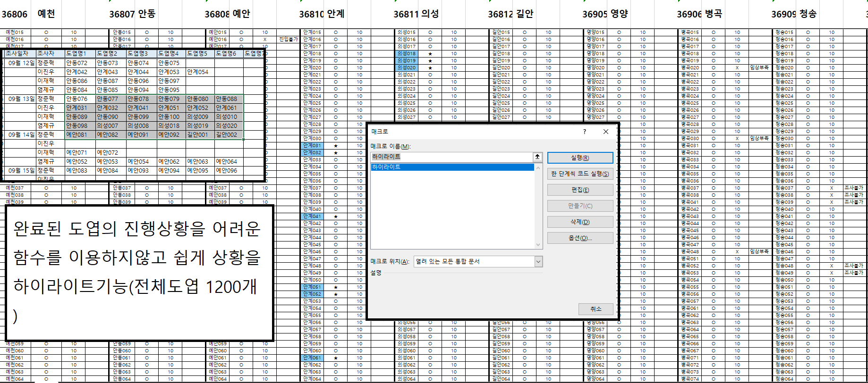This screenshot has width=868, height=383.
Task: Click the 도엽명1 header cell
Action: pyautogui.click(x=80, y=53)
